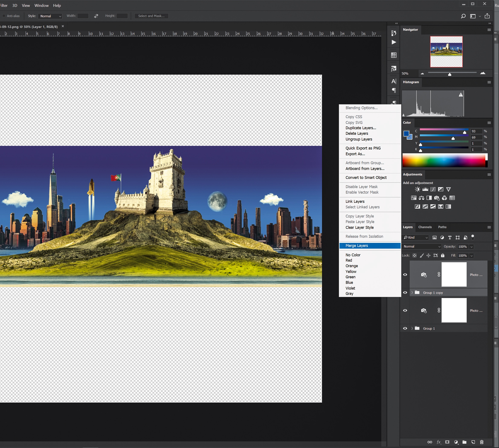The image size is (499, 448).
Task: Click the Brightness/Contrast adjustment icon
Action: pyautogui.click(x=417, y=189)
